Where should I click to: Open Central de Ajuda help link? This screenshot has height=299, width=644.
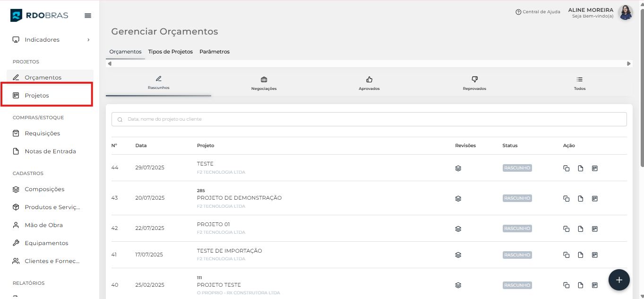click(538, 12)
